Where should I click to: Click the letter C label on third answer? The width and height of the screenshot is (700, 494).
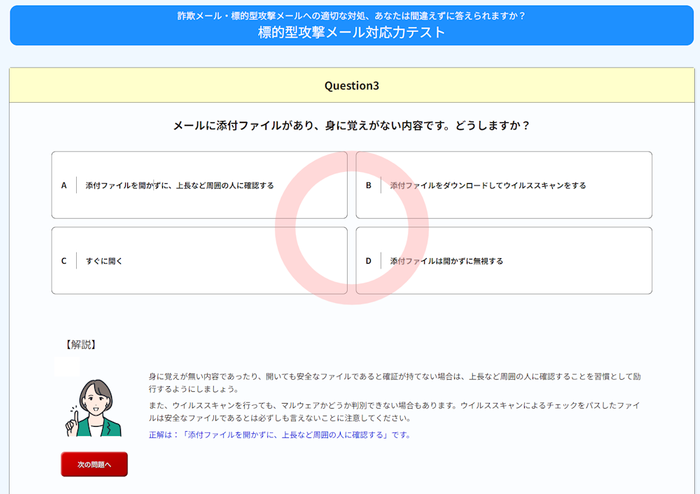(x=63, y=261)
